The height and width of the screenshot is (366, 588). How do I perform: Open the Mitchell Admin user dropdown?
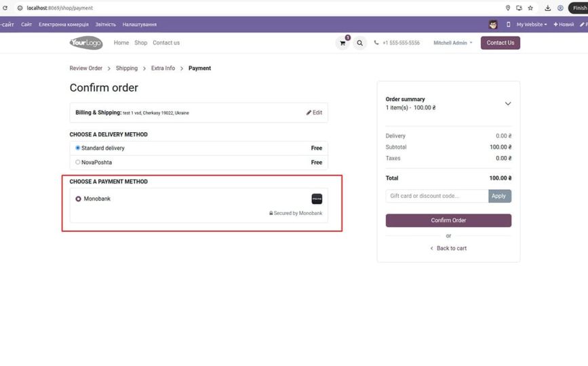452,43
